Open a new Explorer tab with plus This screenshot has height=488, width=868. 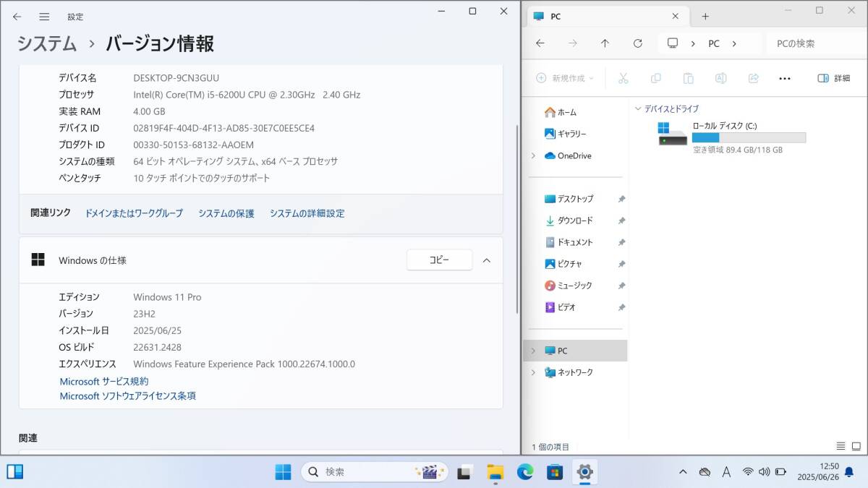705,16
